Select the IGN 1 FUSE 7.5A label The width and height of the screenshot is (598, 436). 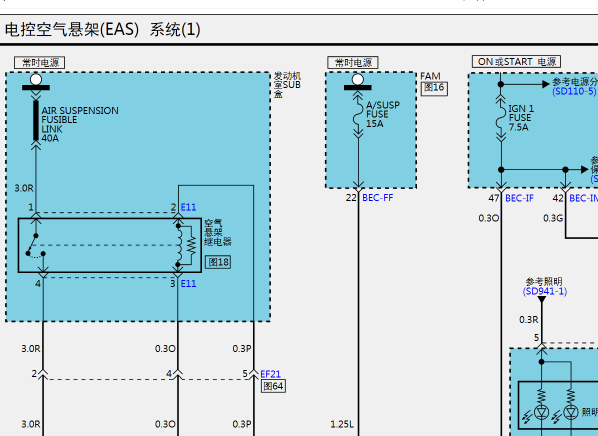click(521, 117)
